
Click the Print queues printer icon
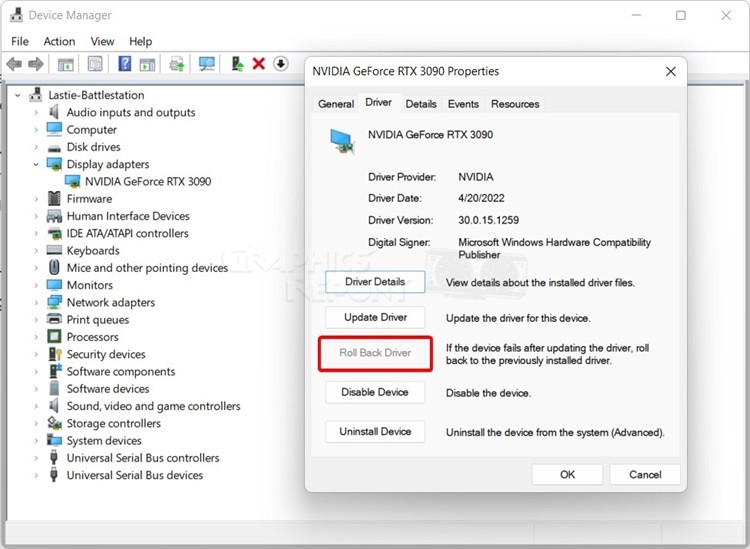tap(54, 319)
